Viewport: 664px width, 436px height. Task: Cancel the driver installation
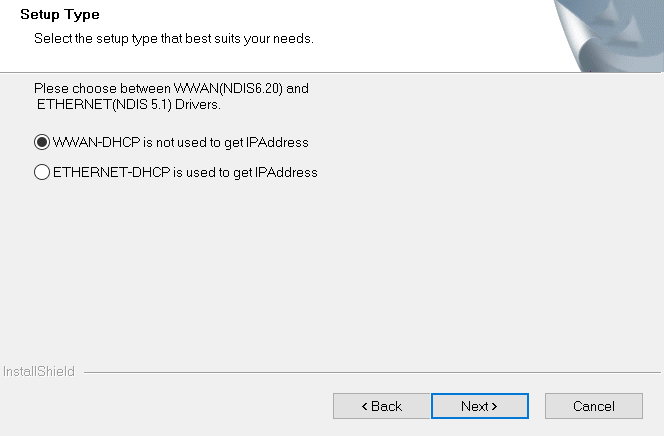tap(593, 406)
